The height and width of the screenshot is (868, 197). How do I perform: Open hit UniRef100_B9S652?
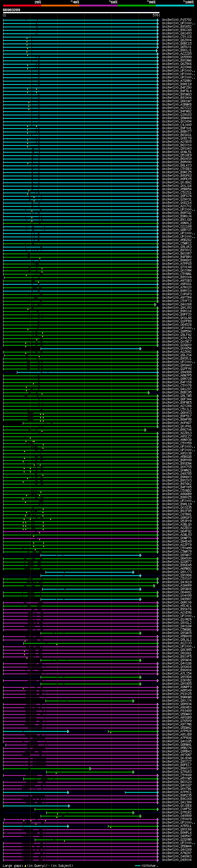click(x=177, y=26)
